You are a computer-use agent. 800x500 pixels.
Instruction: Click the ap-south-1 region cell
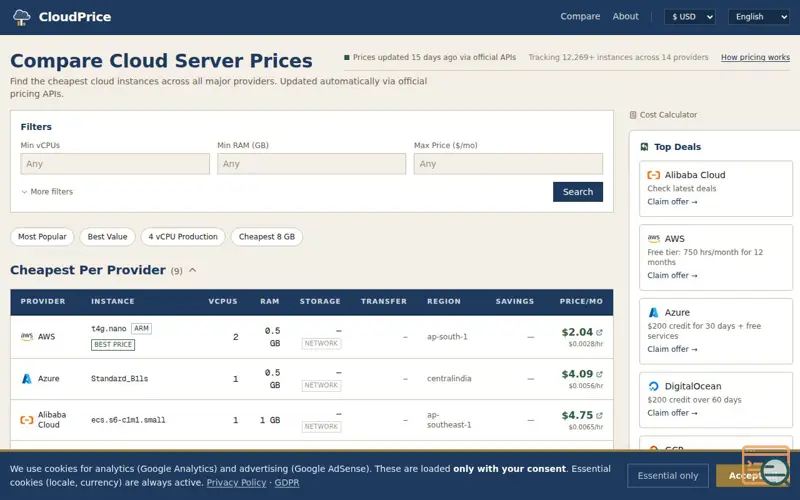pos(447,337)
